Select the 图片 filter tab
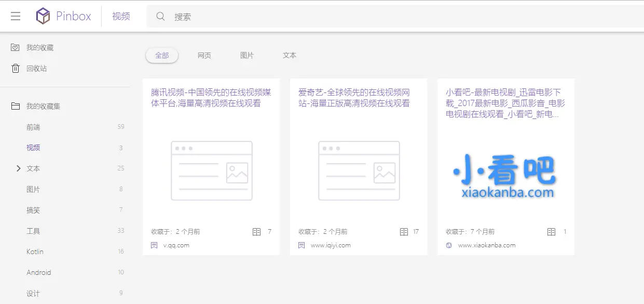 click(x=247, y=55)
